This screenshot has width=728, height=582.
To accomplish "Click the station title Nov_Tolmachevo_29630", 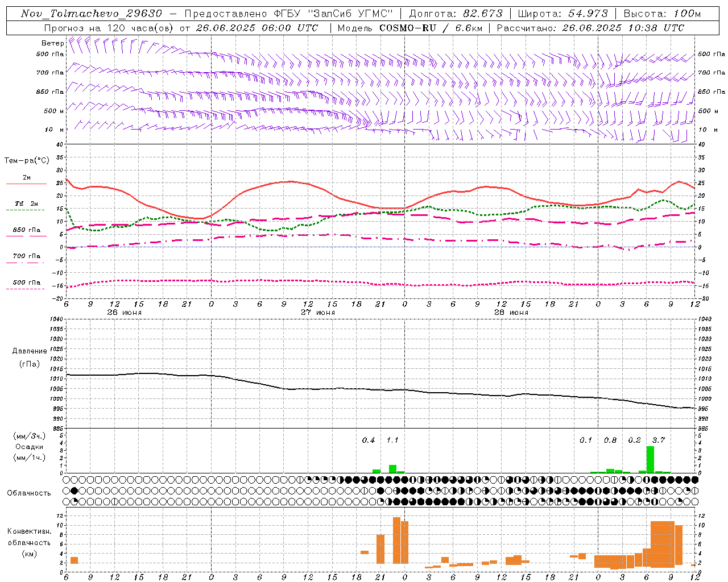I will tap(92, 14).
